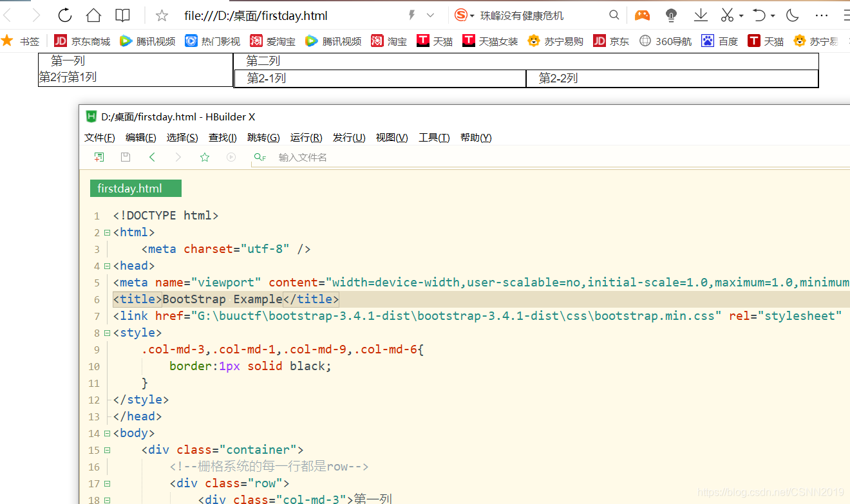Open the 发行(U) menu in HBuilder X
The image size is (850, 504).
pyautogui.click(x=349, y=137)
